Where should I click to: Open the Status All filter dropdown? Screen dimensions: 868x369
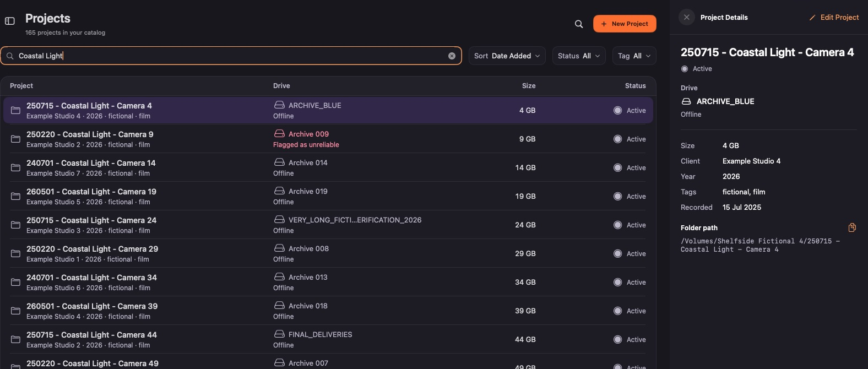[579, 56]
